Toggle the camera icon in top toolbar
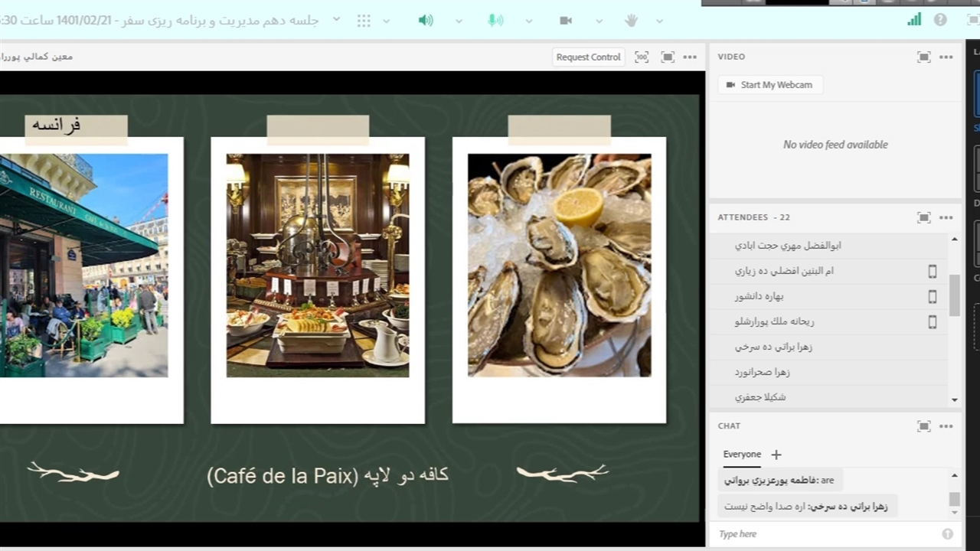The image size is (980, 551). tap(566, 21)
